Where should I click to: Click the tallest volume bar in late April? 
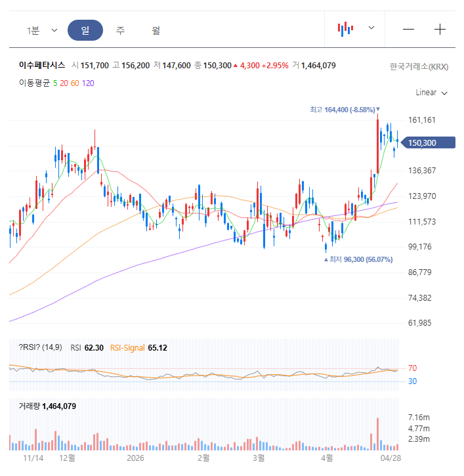coord(378,434)
